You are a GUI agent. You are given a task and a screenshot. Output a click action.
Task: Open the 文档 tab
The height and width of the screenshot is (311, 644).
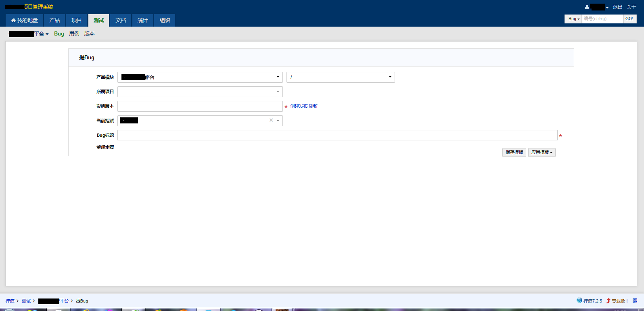coord(121,20)
